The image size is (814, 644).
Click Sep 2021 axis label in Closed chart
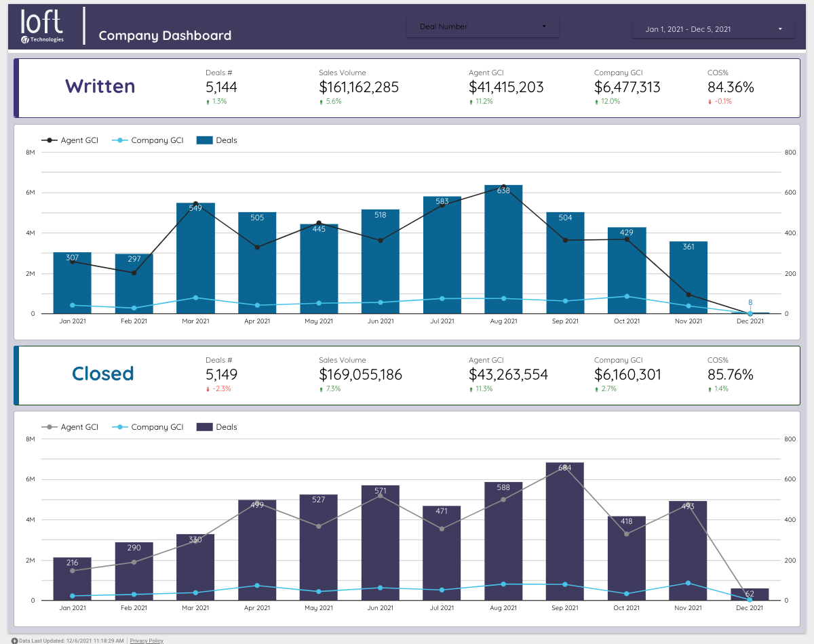coord(565,608)
